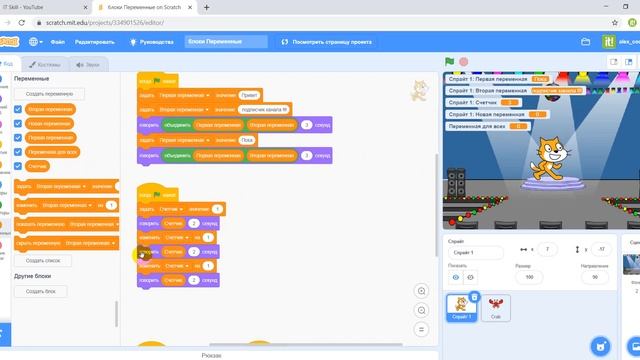Screen dimensions: 640x360
Task: Start the project with the green flag
Action: [x=449, y=62]
